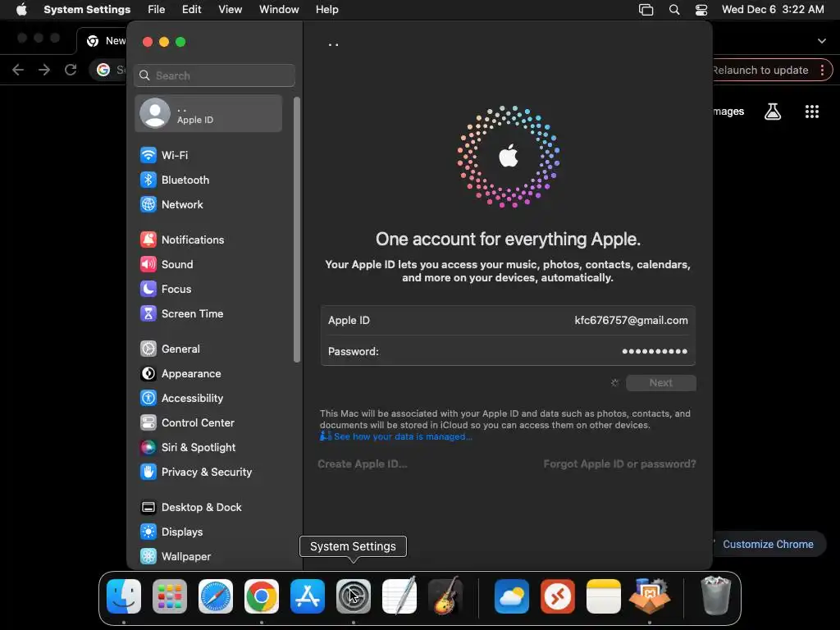Launch Safari from the Dock
840x630 pixels.
[216, 596]
